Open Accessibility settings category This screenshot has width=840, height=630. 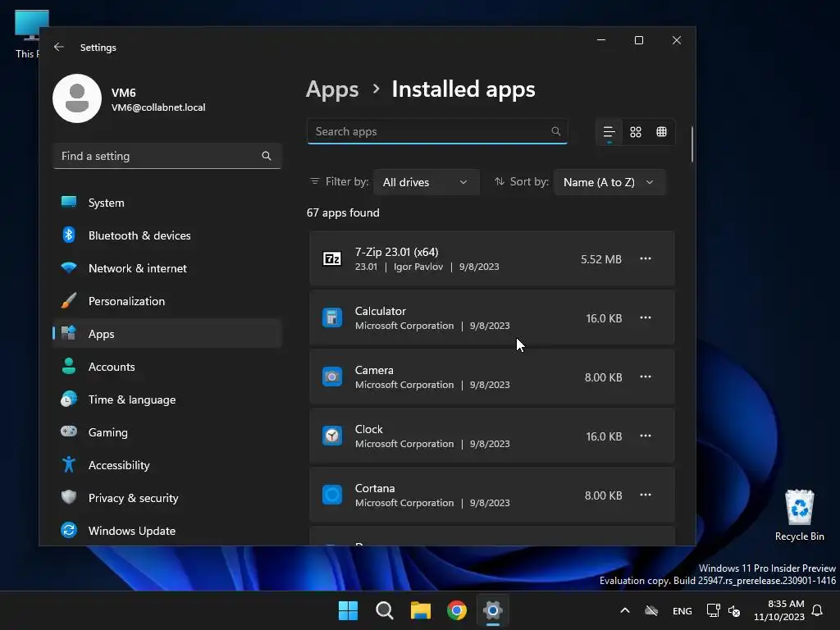click(167, 465)
